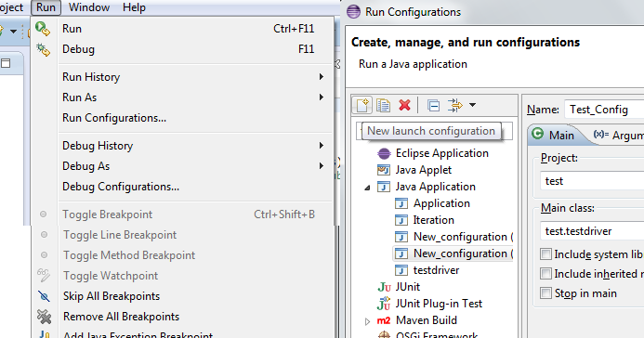Click the JUnit Plug-in Test icon
The image size is (644, 338).
(x=384, y=304)
